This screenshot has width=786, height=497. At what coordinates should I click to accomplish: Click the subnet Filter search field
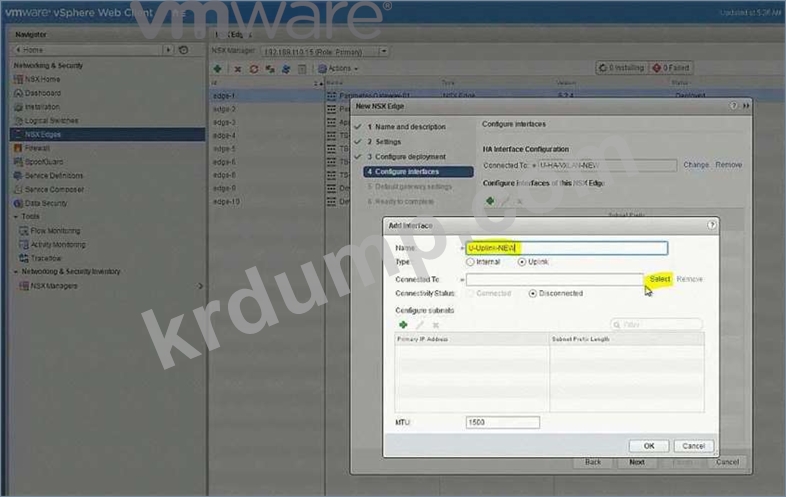click(x=656, y=324)
